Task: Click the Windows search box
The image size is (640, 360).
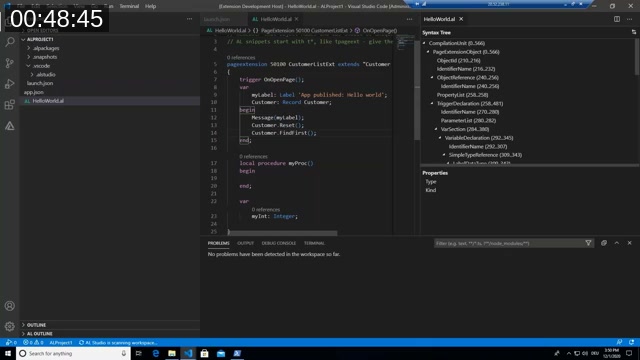Action: 73,353
